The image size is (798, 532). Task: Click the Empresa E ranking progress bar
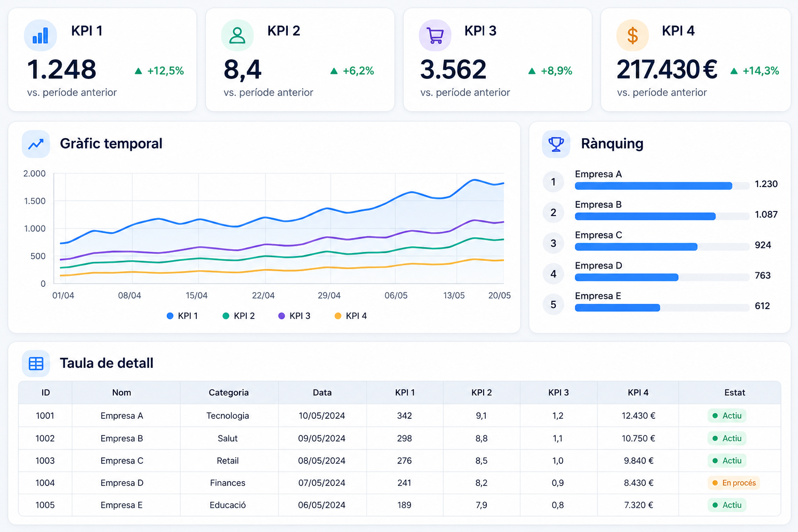tap(662, 308)
